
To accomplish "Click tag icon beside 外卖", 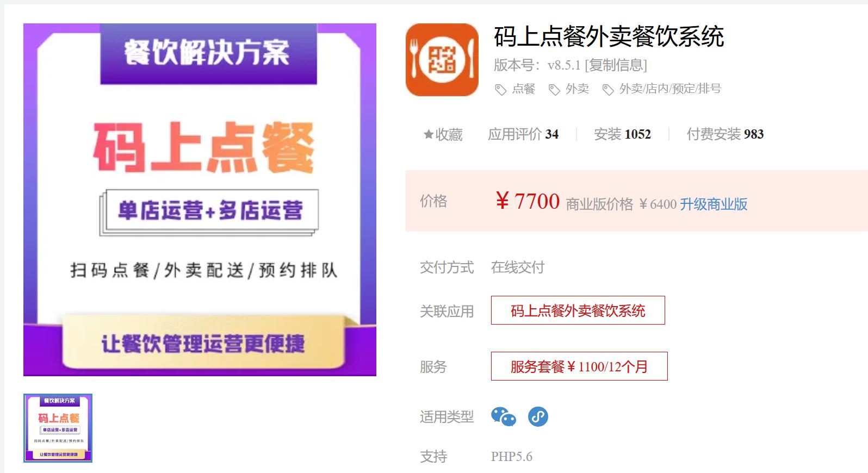I will [x=554, y=90].
